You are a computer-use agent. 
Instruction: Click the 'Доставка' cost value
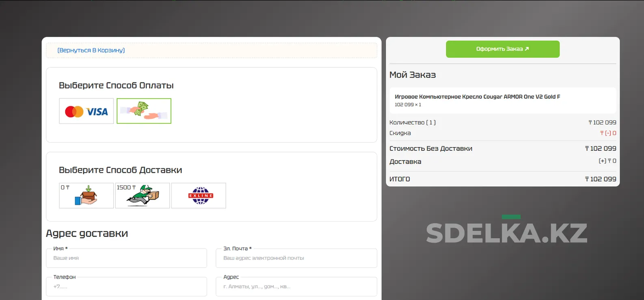pos(607,161)
